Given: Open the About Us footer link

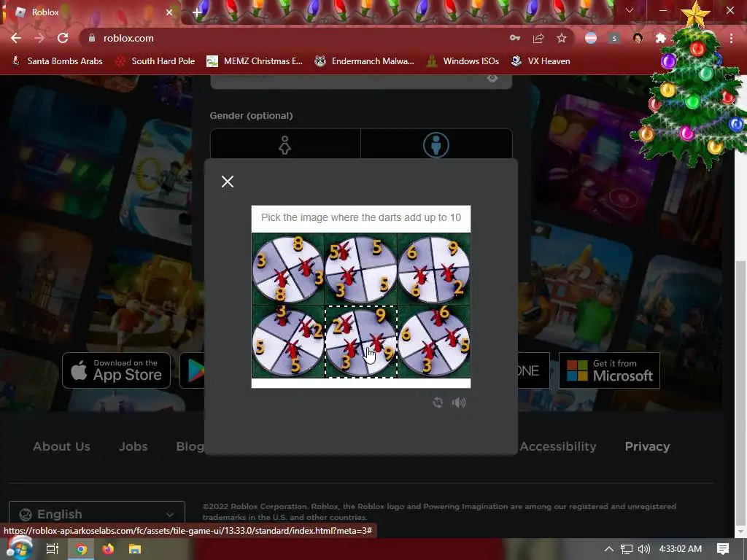Looking at the screenshot, I should pyautogui.click(x=61, y=447).
